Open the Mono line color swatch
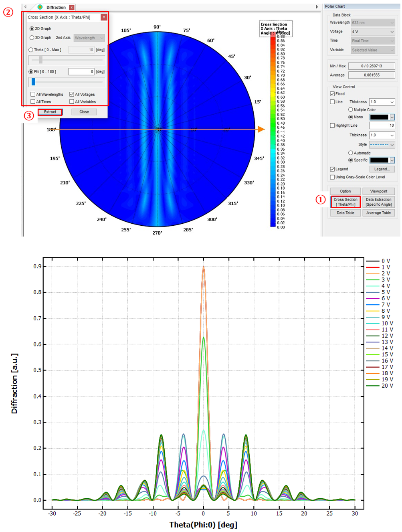Image resolution: width=402 pixels, height=532 pixels. [382, 117]
